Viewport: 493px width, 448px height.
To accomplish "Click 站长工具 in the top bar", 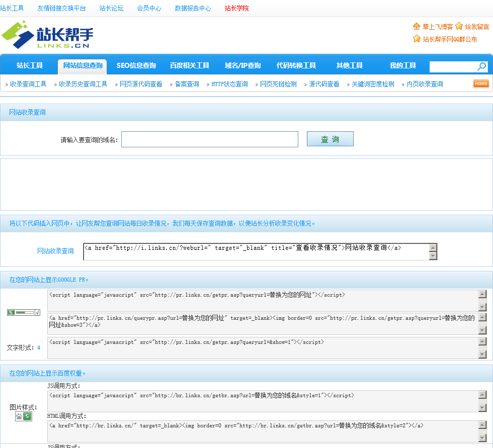I will [x=12, y=8].
